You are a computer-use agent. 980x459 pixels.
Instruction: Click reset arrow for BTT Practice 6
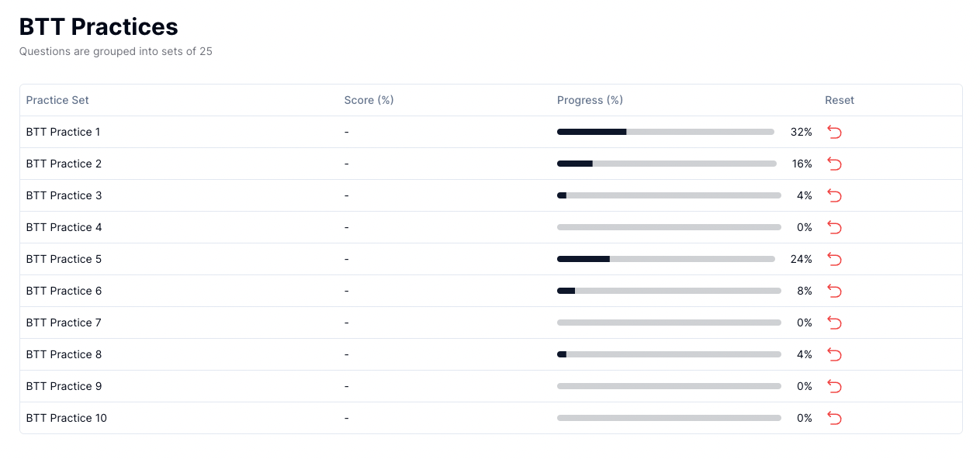coord(834,291)
